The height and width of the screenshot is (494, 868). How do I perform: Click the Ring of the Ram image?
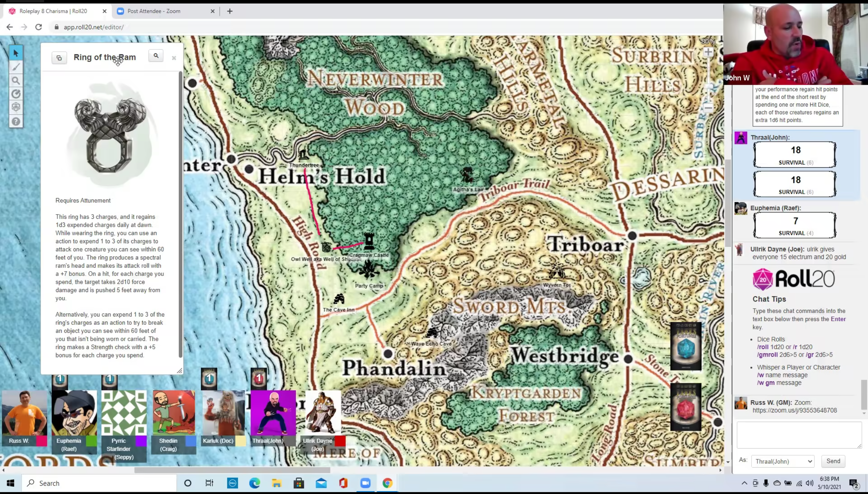click(x=111, y=134)
